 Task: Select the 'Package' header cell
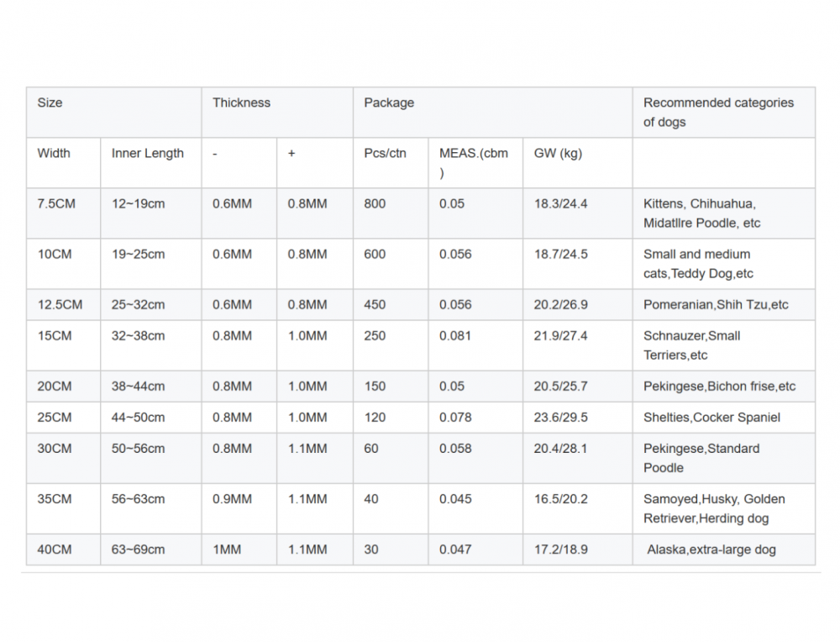pyautogui.click(x=492, y=113)
